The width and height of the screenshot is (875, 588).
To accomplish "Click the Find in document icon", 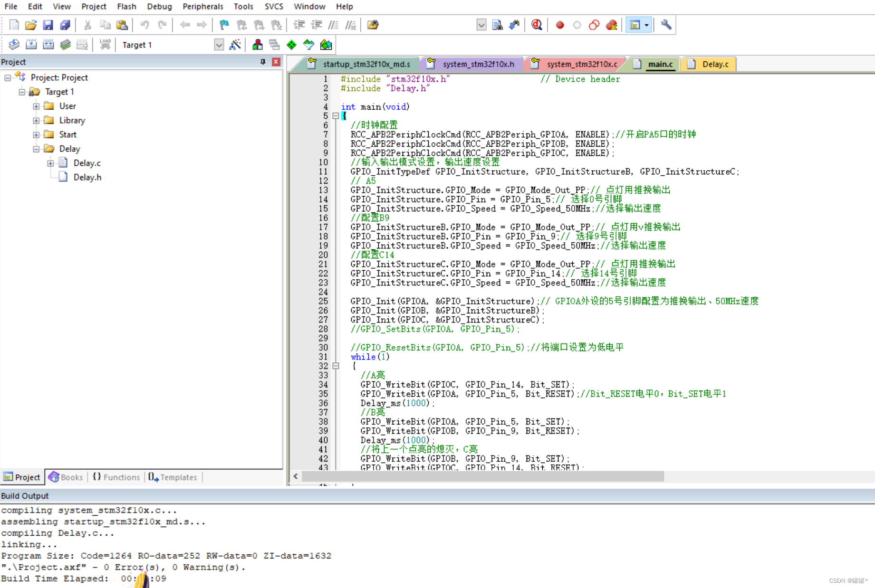I will 498,25.
